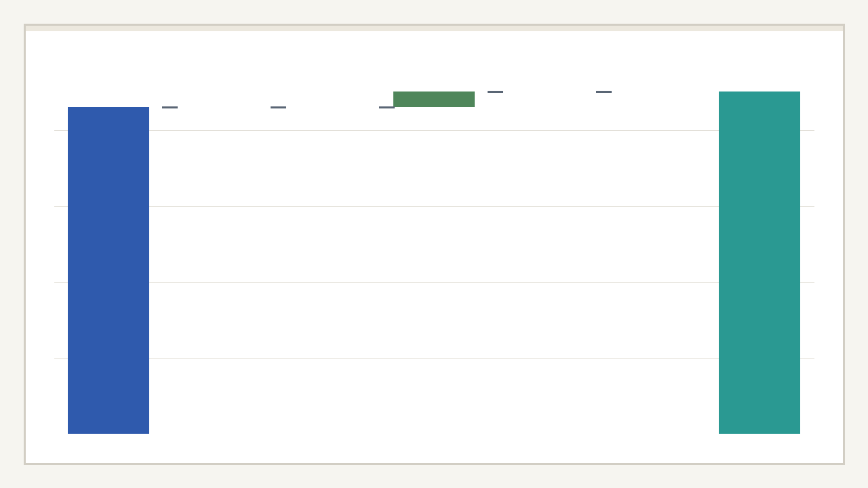Click the base of the blue bar

[108, 432]
